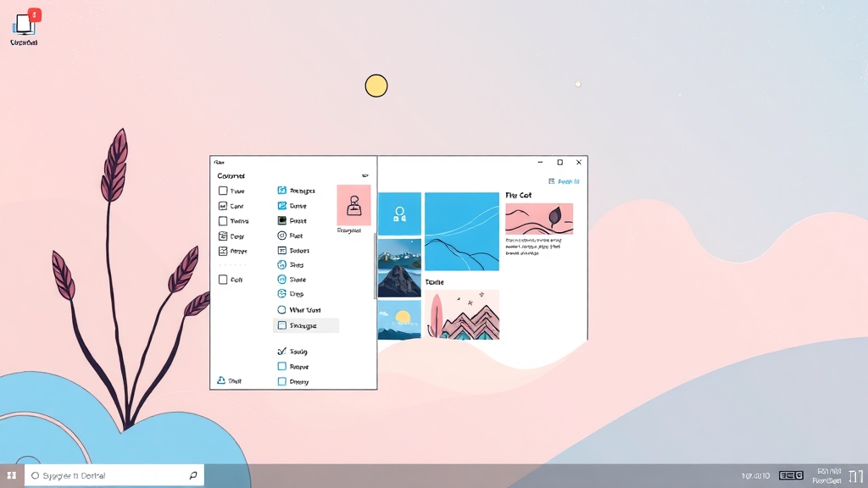Click the first round blue globe icon in the middle column

tap(281, 265)
